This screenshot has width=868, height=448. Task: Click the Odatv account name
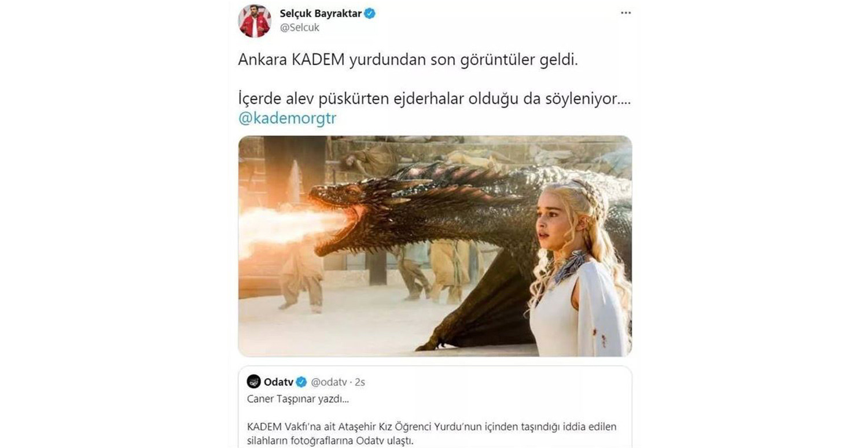click(278, 382)
